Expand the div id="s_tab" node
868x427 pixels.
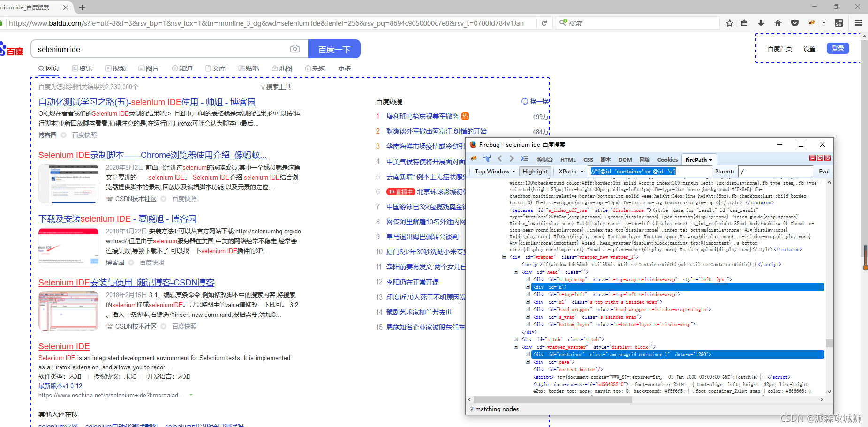(516, 339)
